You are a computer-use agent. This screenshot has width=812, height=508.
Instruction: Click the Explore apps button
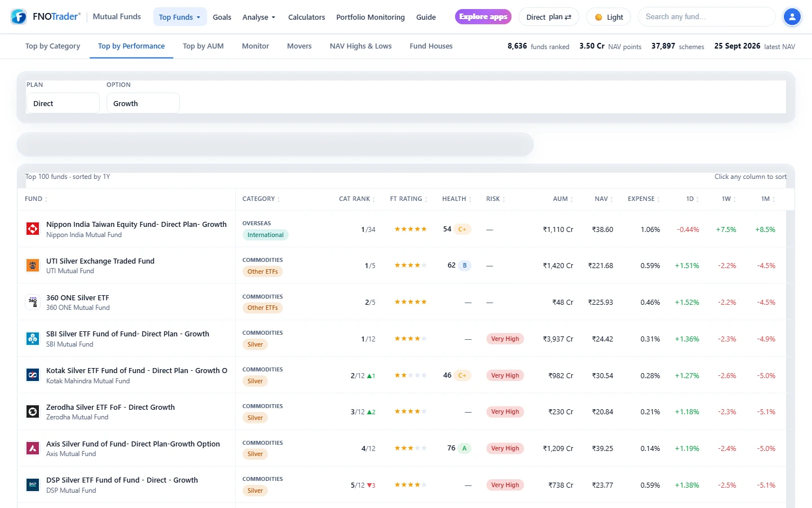pyautogui.click(x=483, y=17)
